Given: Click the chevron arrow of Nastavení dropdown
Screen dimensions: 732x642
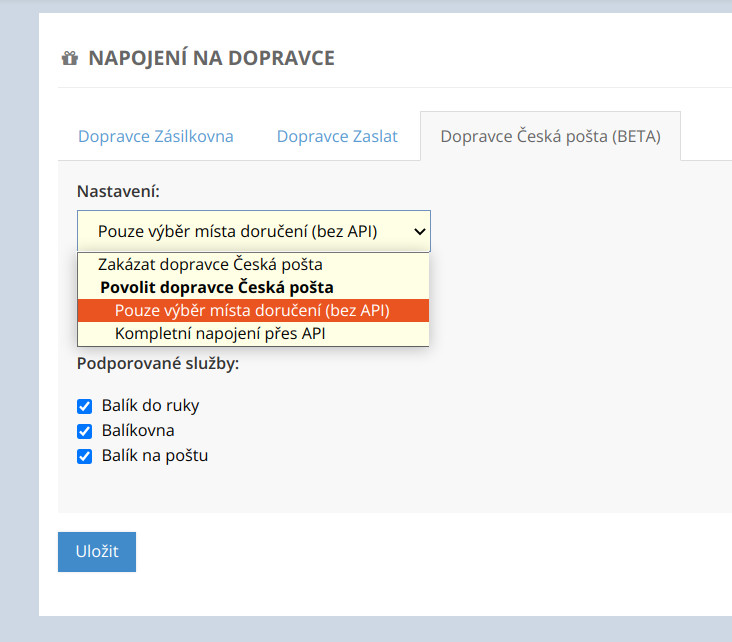Looking at the screenshot, I should 418,231.
